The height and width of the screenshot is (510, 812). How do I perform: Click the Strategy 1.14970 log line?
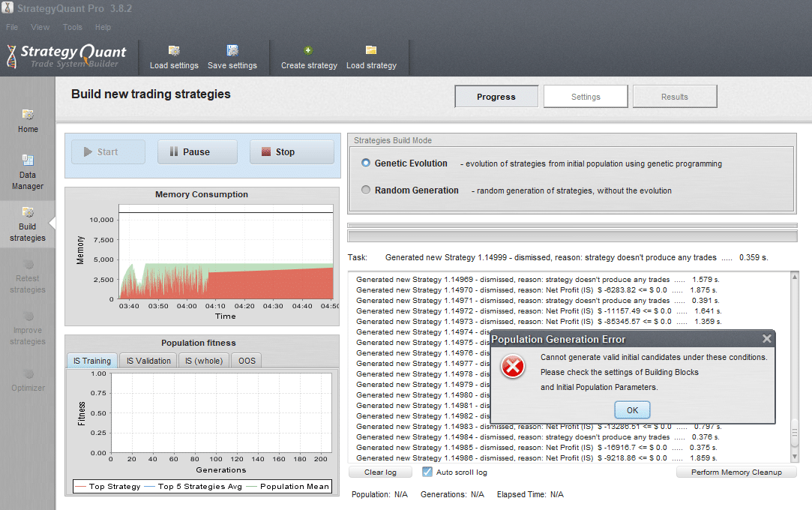[x=537, y=290]
